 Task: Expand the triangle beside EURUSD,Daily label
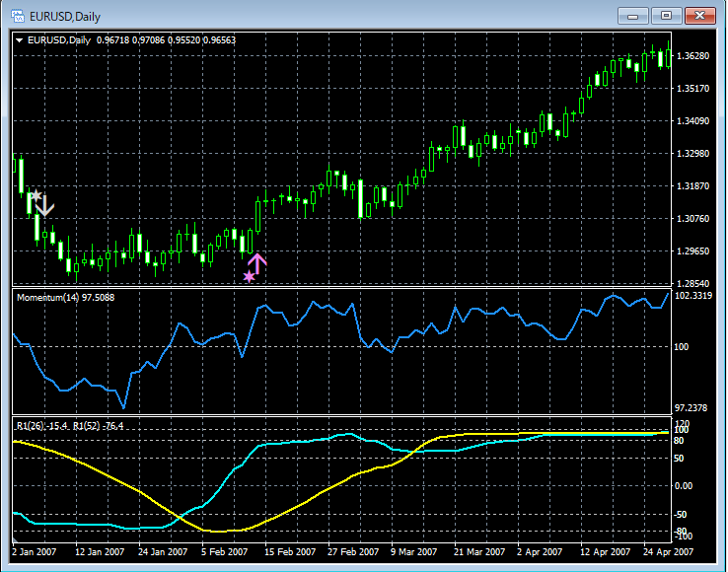(20, 40)
